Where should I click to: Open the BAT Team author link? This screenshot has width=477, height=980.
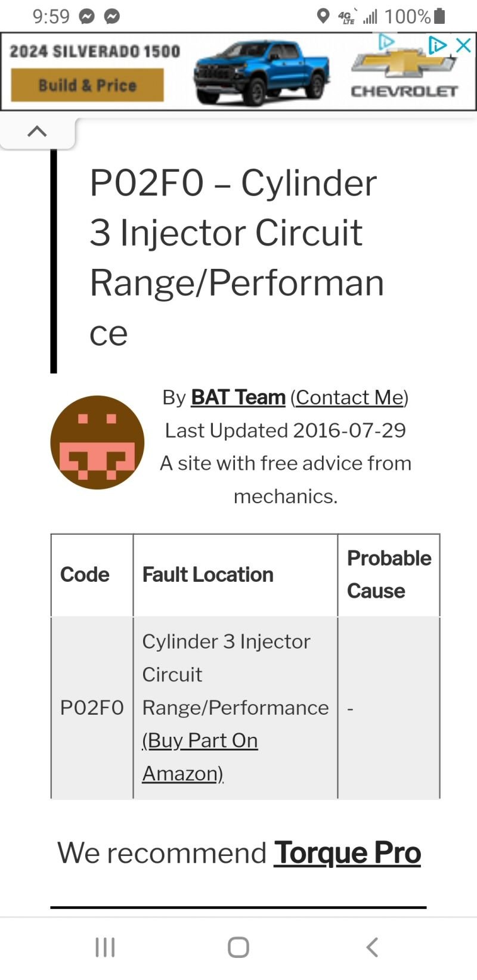point(237,397)
